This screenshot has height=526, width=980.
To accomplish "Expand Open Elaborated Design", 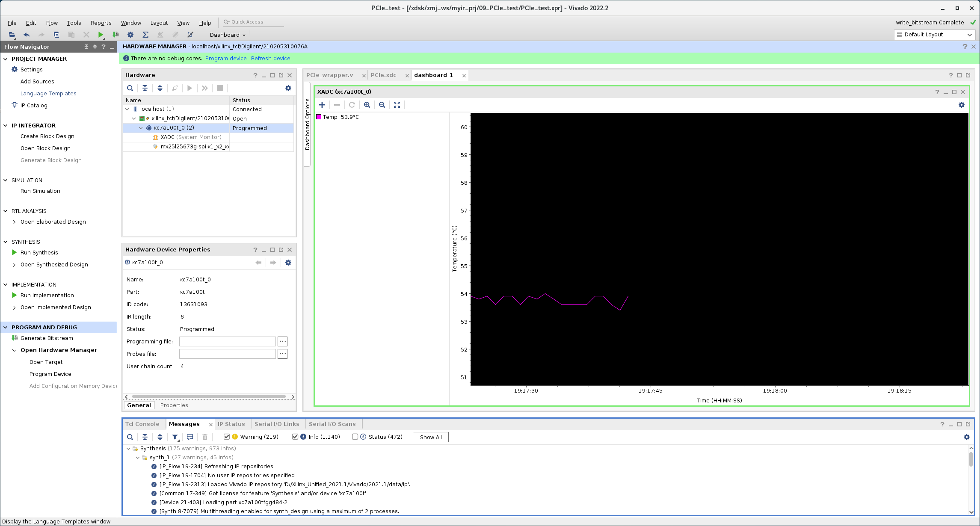I will [x=15, y=222].
